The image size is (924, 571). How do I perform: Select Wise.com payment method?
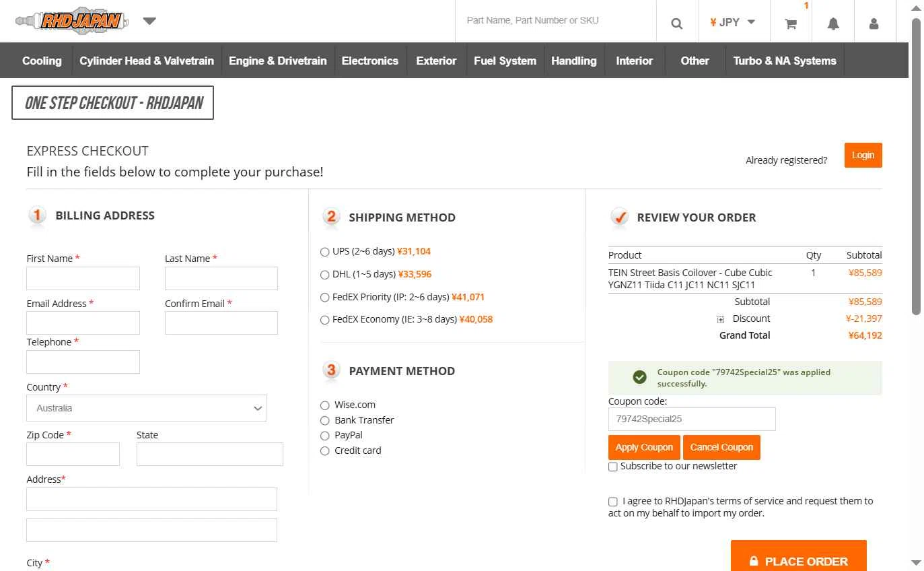click(325, 405)
